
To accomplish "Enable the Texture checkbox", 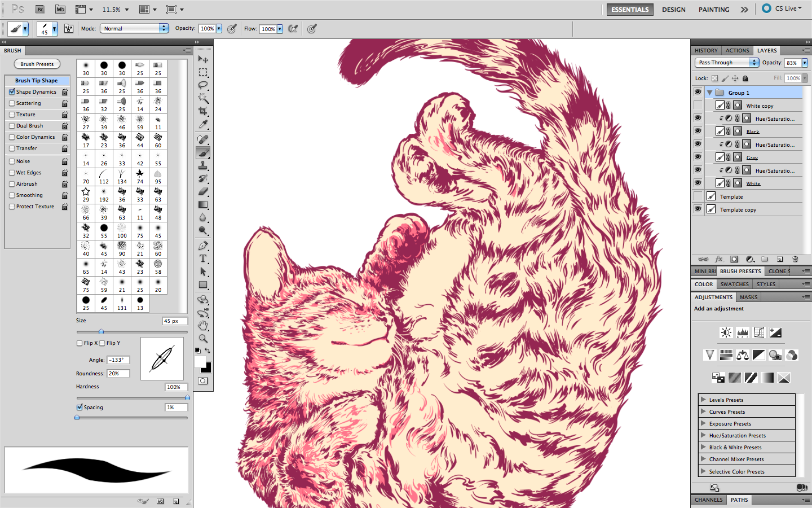I will 12,115.
